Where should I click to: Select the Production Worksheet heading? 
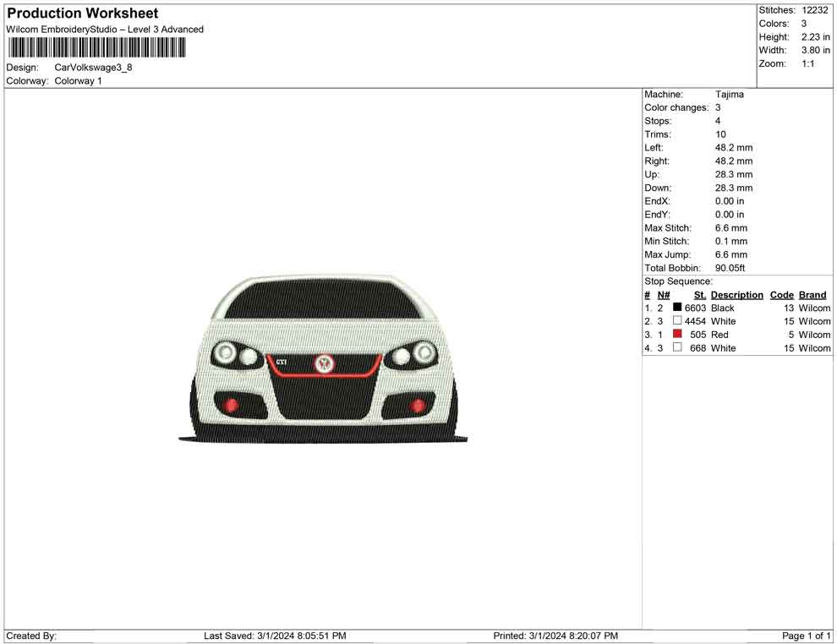tap(82, 14)
